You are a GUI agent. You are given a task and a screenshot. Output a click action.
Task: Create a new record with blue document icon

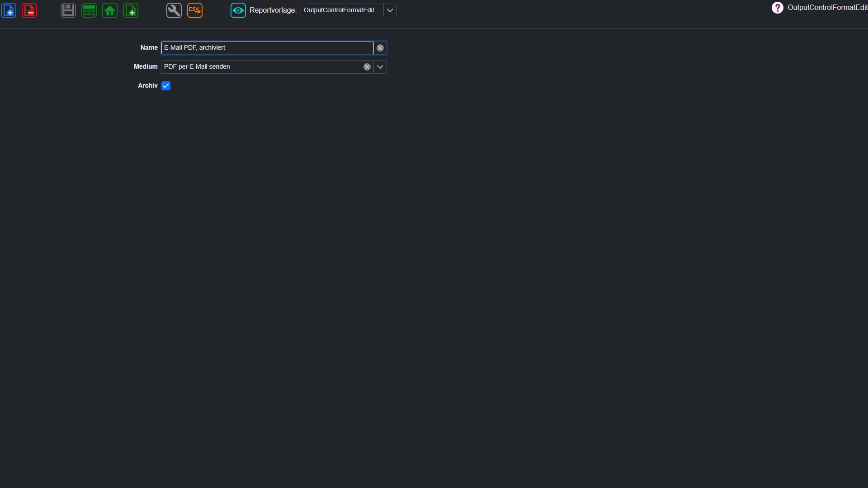(x=9, y=10)
